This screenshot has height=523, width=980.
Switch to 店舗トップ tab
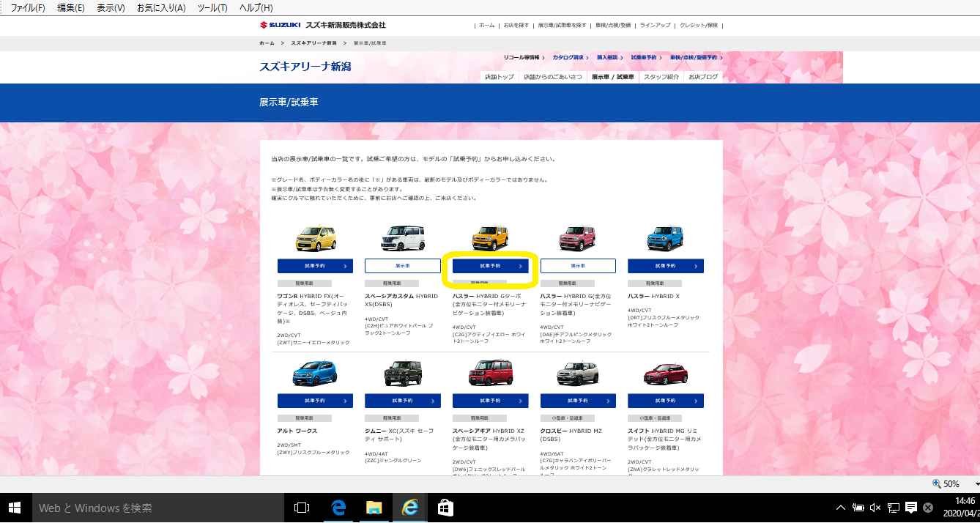(x=500, y=77)
